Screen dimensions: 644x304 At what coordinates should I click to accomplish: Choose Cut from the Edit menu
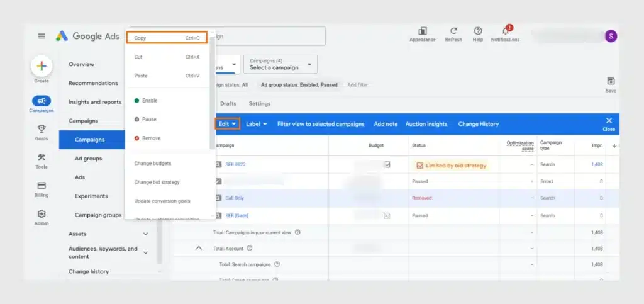pos(167,57)
